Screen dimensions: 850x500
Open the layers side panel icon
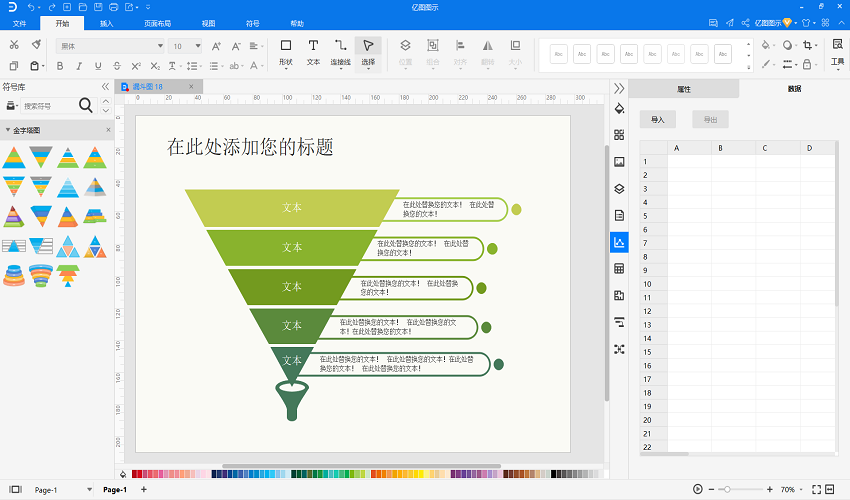(619, 189)
